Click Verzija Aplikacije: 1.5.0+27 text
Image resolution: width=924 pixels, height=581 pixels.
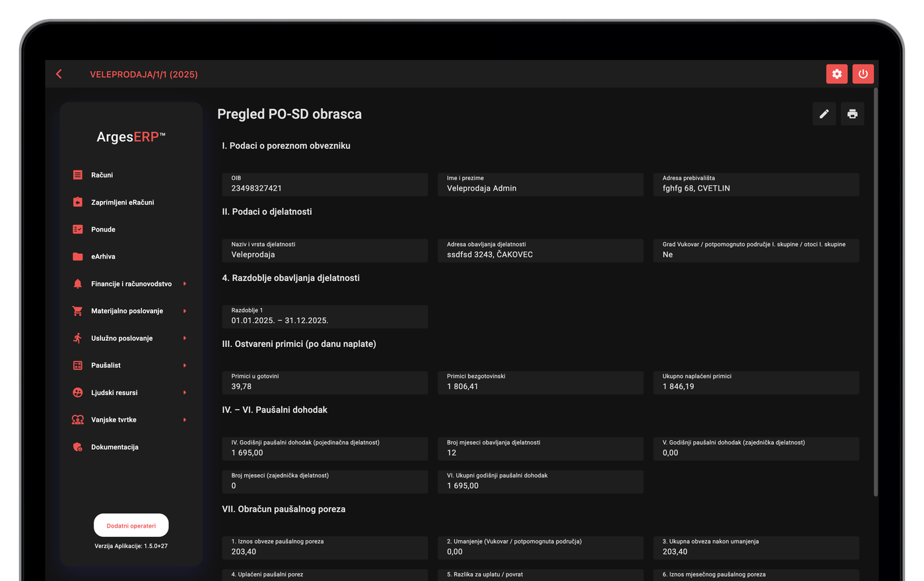(131, 546)
